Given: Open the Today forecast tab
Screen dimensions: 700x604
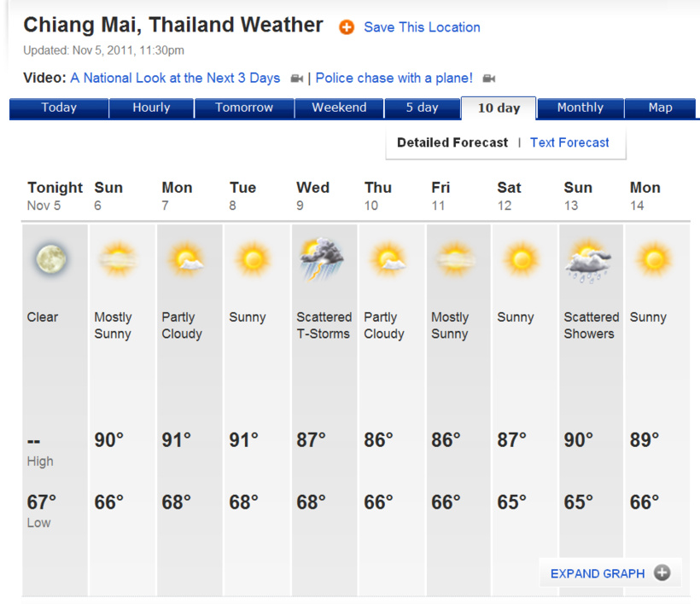Looking at the screenshot, I should 59,108.
